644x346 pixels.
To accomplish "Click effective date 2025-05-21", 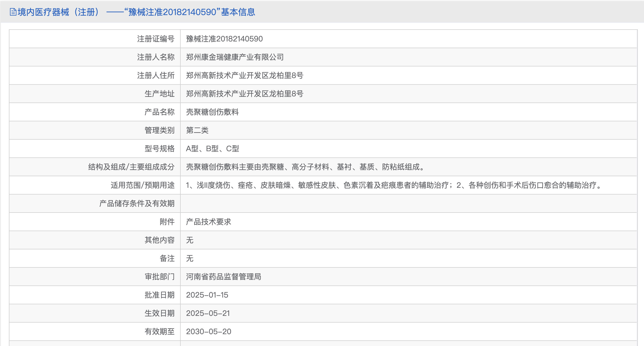I will [208, 313].
